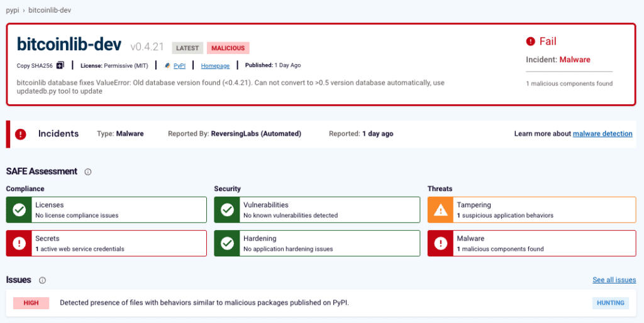Go to pypi breadcrumb
Viewport: 644px width, 323px height.
[x=13, y=10]
